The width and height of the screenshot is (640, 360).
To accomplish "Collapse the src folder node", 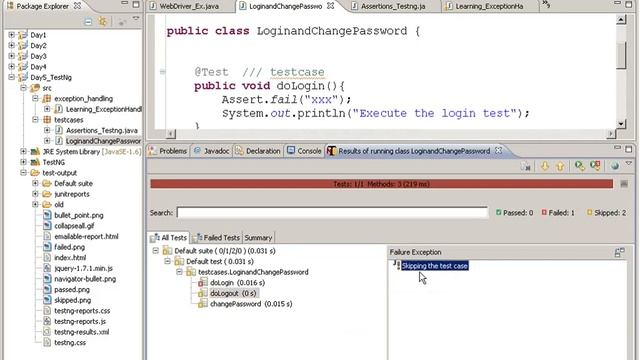I will click(x=23, y=88).
